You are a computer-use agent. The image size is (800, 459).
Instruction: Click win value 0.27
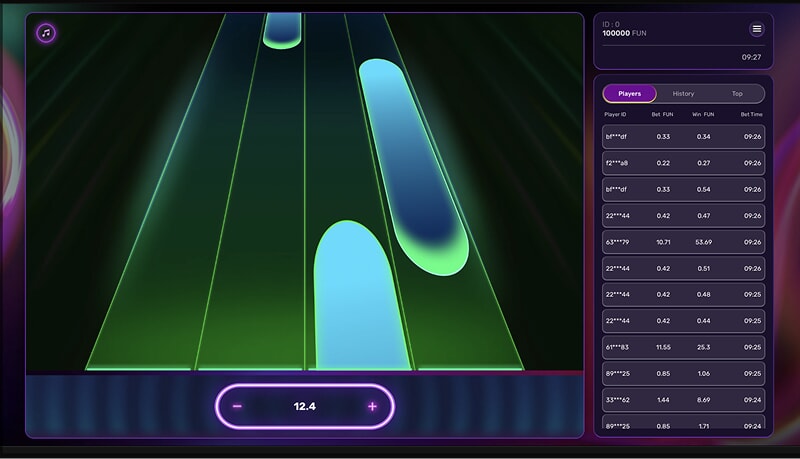tap(704, 163)
